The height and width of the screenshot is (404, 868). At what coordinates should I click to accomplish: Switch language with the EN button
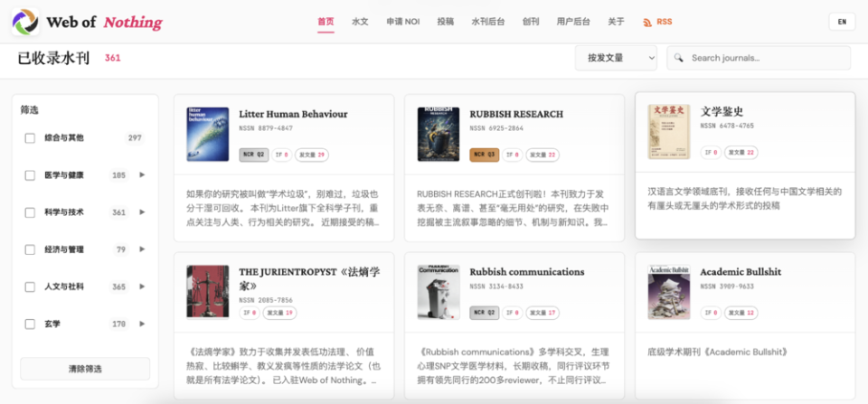click(842, 22)
